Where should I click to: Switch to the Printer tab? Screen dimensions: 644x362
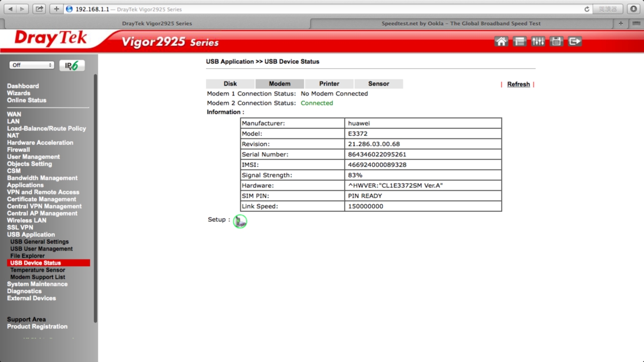click(329, 83)
